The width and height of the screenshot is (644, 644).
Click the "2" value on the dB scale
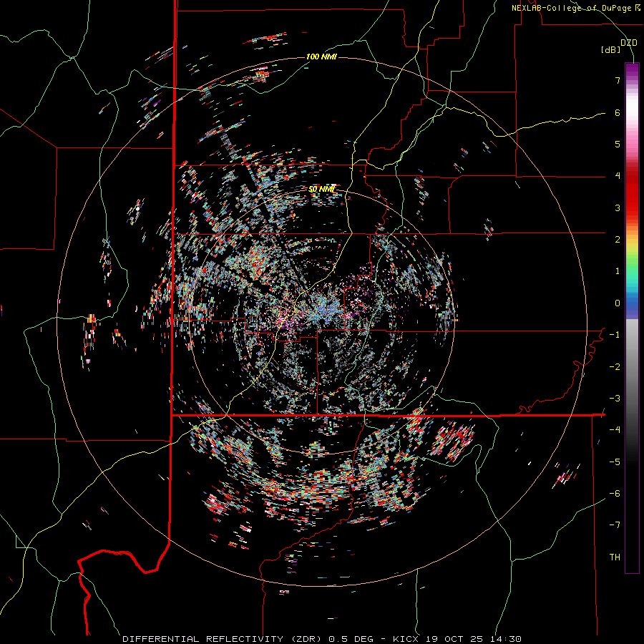coord(618,240)
